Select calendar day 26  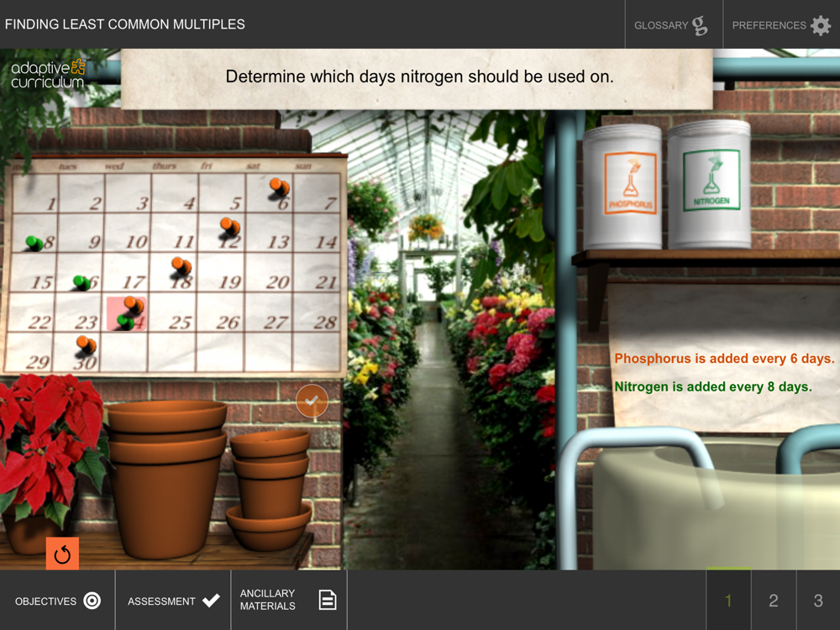pyautogui.click(x=222, y=312)
